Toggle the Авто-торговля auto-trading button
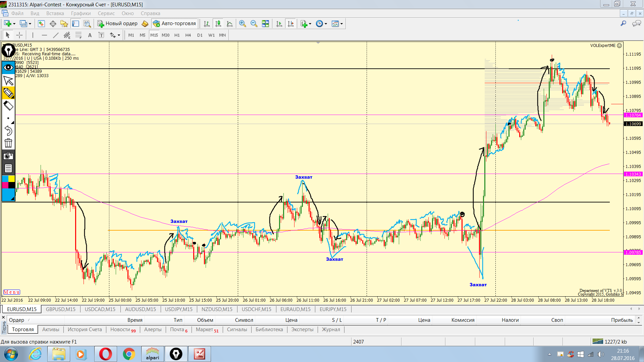 point(174,23)
